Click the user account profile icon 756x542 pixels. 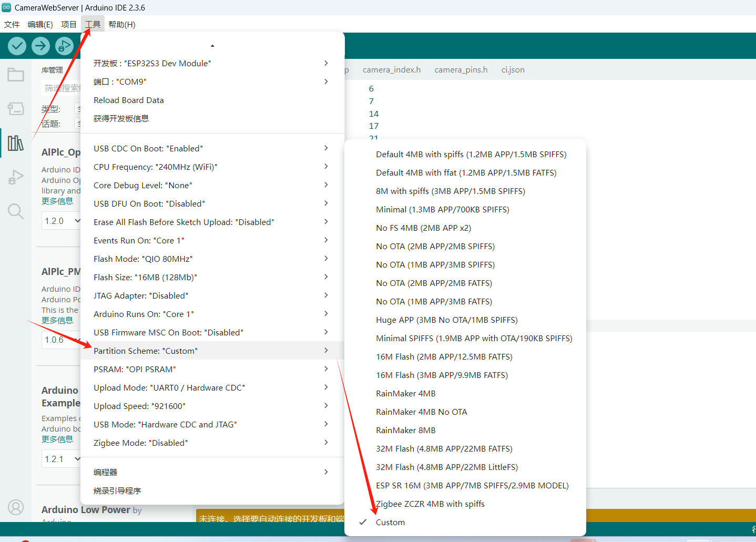[16, 507]
